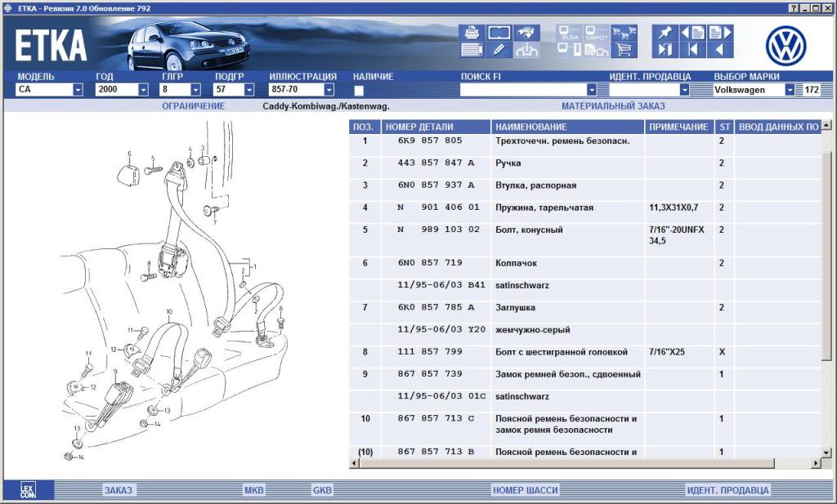The image size is (837, 504).
Task: Expand top ИДЕНТ. ПРОДАВЦА dropdown
Action: coord(684,90)
